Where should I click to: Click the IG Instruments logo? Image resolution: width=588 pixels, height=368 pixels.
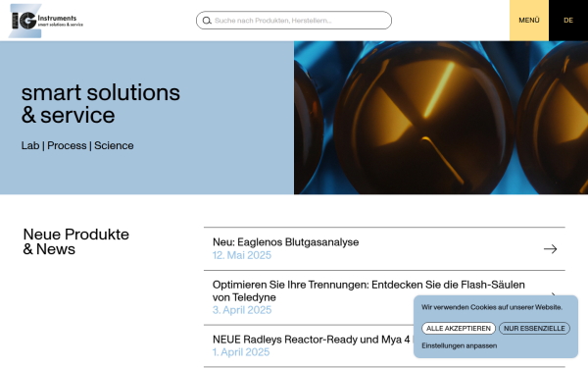(x=46, y=21)
